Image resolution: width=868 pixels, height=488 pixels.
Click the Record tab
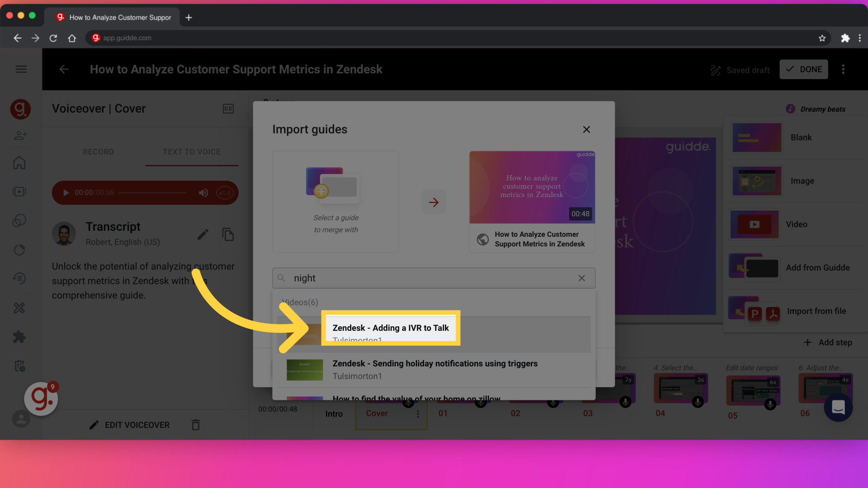click(x=98, y=151)
